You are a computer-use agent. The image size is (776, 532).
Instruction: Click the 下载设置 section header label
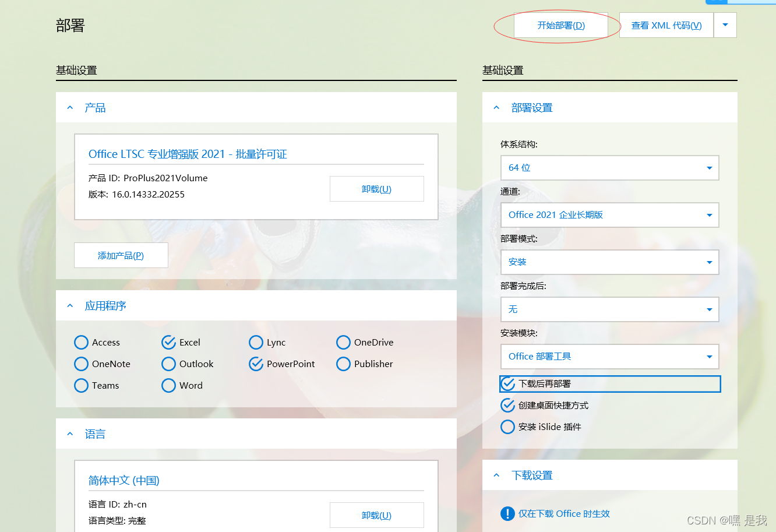click(x=532, y=475)
